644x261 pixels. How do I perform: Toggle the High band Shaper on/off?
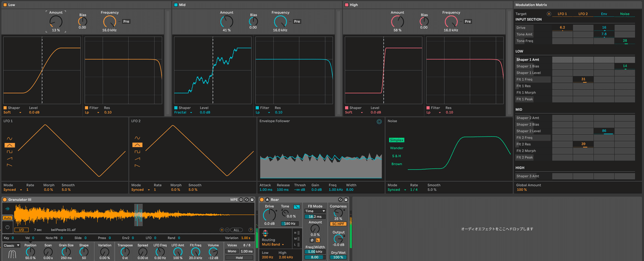[x=346, y=107]
